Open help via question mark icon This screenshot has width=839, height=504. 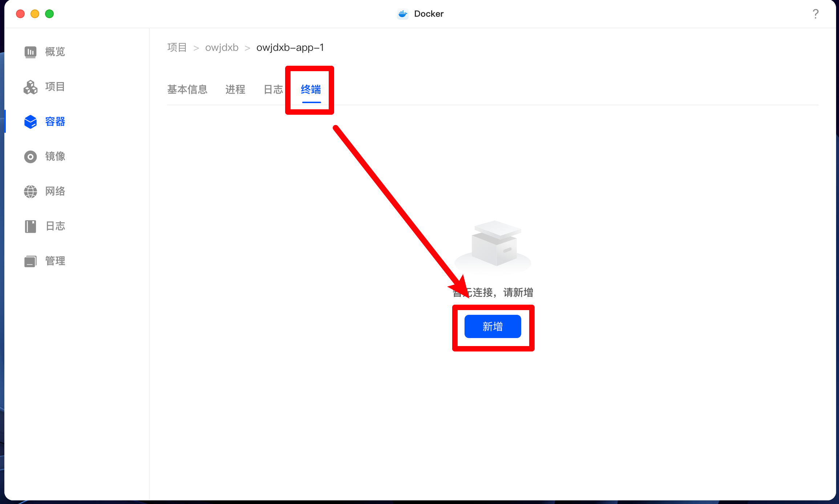[816, 14]
